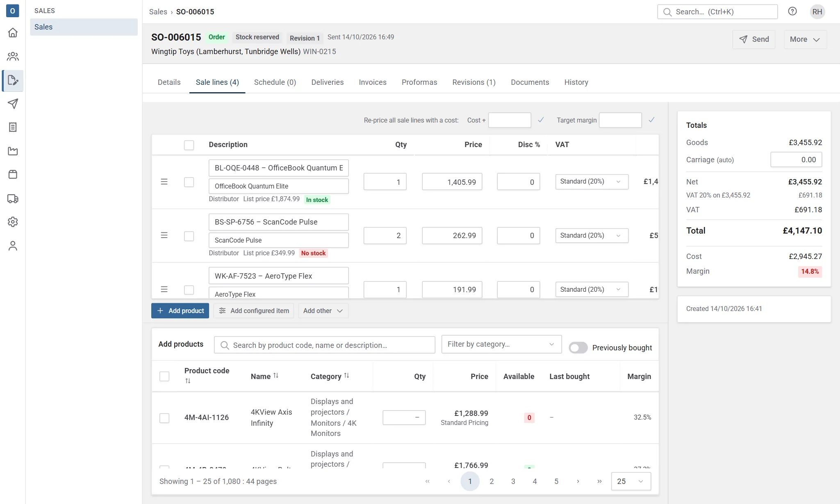Change the 25 per page dropdown
The width and height of the screenshot is (840, 504).
tap(631, 481)
